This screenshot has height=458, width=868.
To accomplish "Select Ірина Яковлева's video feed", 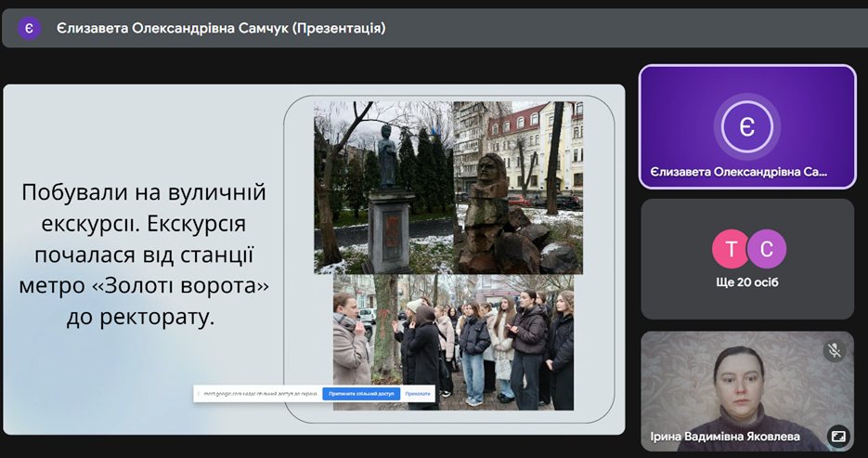I will (747, 391).
